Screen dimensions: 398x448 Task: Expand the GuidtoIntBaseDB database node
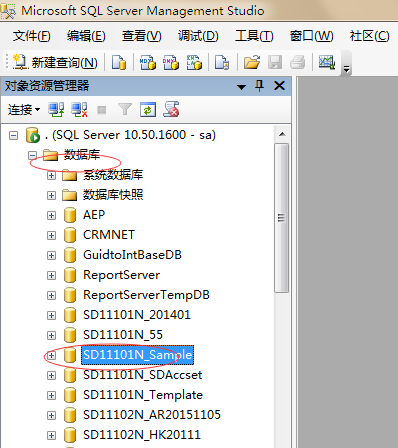tap(51, 255)
